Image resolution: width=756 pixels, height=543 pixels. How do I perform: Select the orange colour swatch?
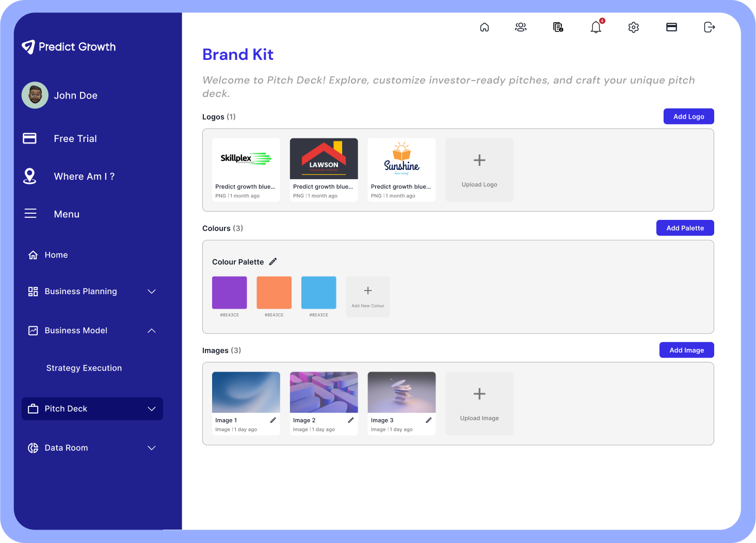(x=274, y=293)
